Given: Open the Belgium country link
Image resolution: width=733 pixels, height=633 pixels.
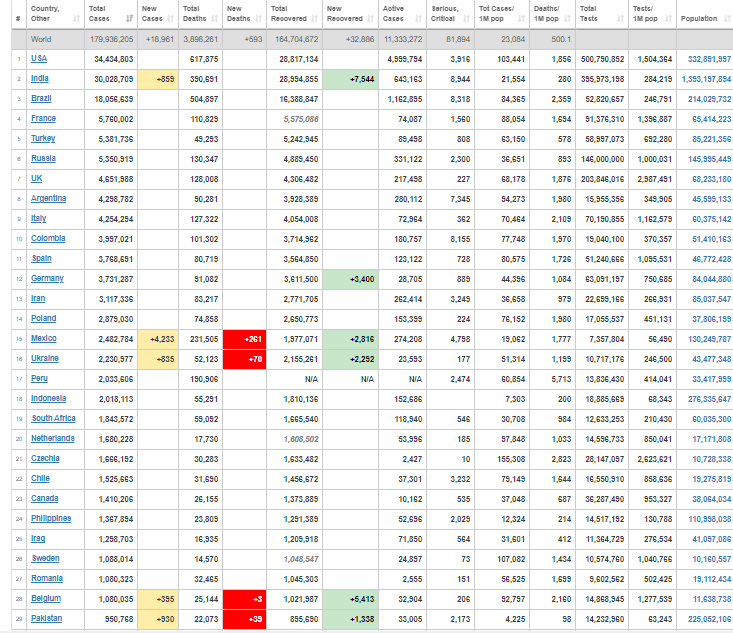Looking at the screenshot, I should [46, 598].
